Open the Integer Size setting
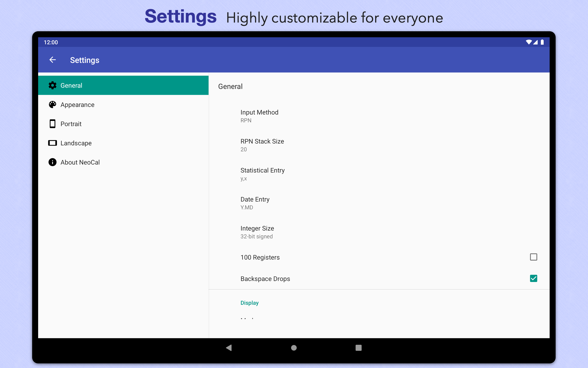 pyautogui.click(x=379, y=232)
